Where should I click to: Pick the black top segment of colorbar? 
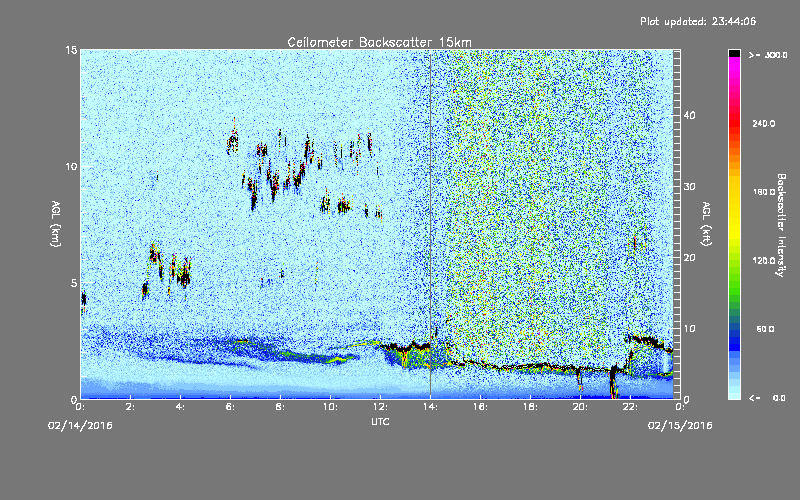734,53
